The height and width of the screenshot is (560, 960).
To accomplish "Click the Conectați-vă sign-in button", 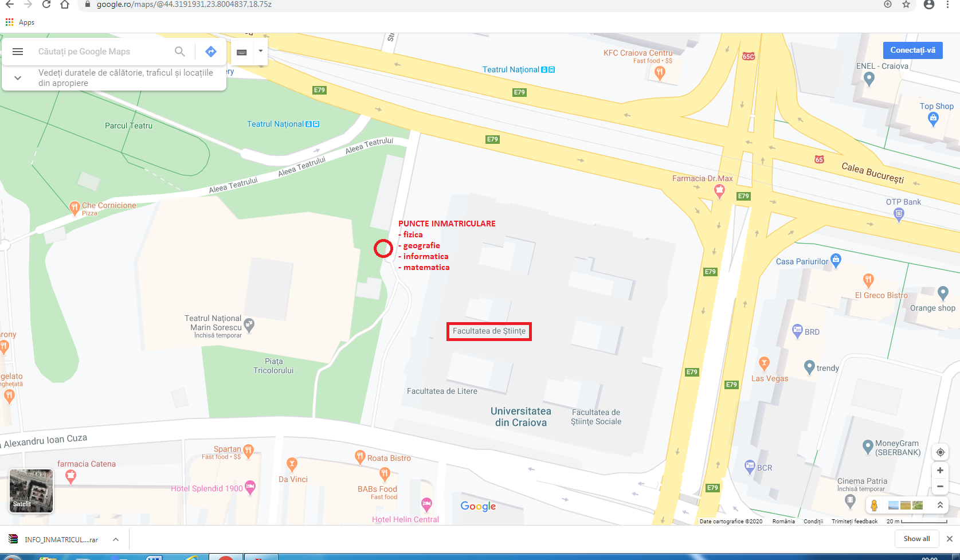I will (912, 50).
